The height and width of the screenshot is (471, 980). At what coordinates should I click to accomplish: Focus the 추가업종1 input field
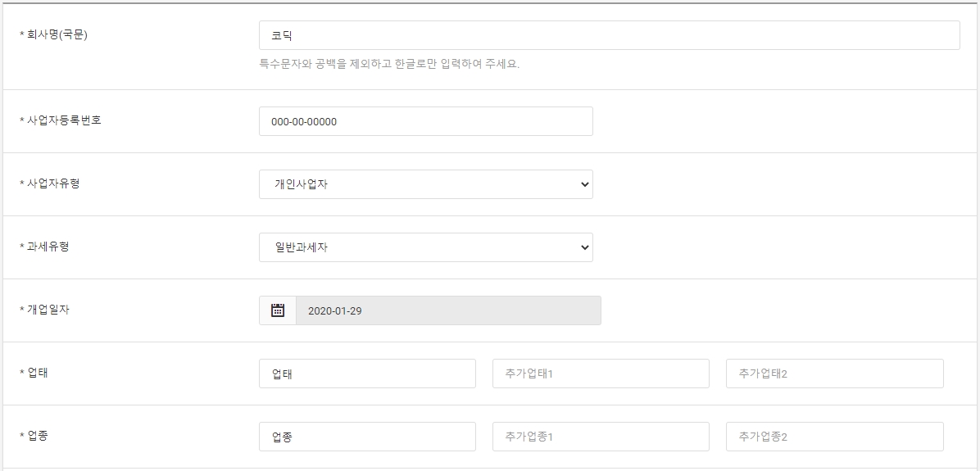pos(601,437)
